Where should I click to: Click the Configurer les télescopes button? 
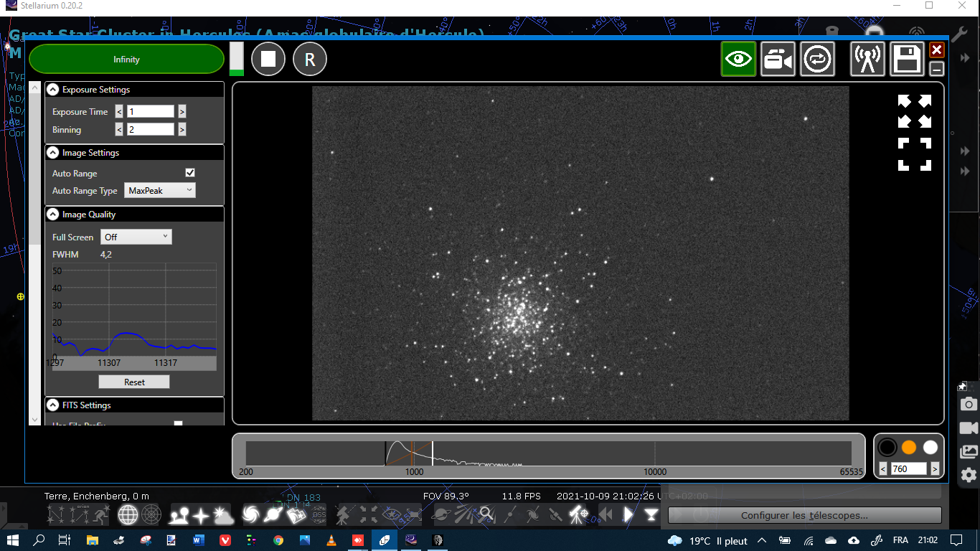(804, 515)
